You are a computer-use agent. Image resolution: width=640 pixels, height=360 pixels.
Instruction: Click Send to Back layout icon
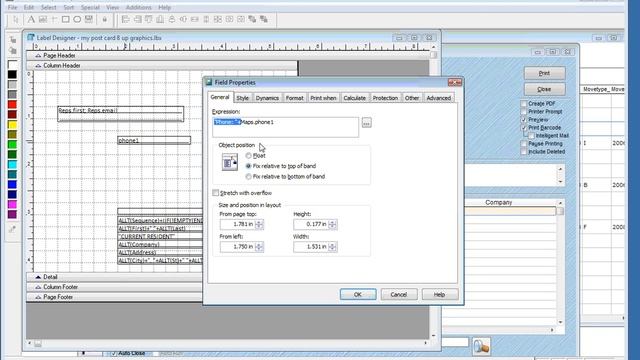(264, 19)
